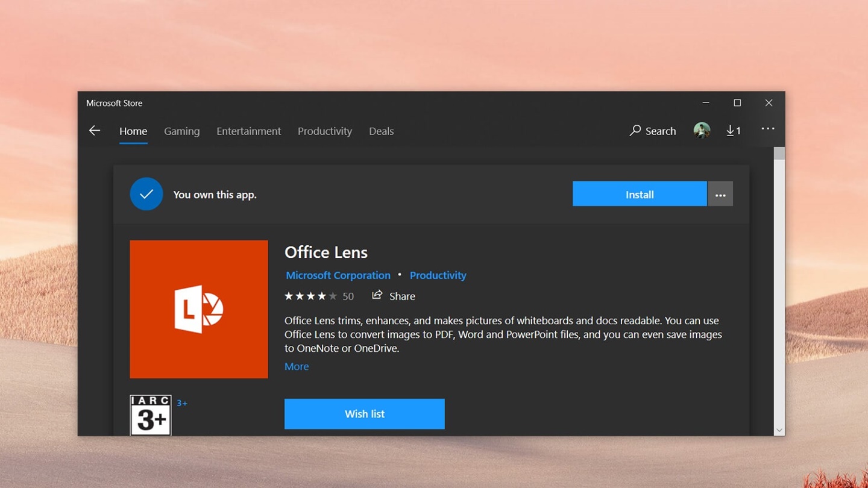Click the Install button
This screenshot has width=868, height=488.
[639, 195]
